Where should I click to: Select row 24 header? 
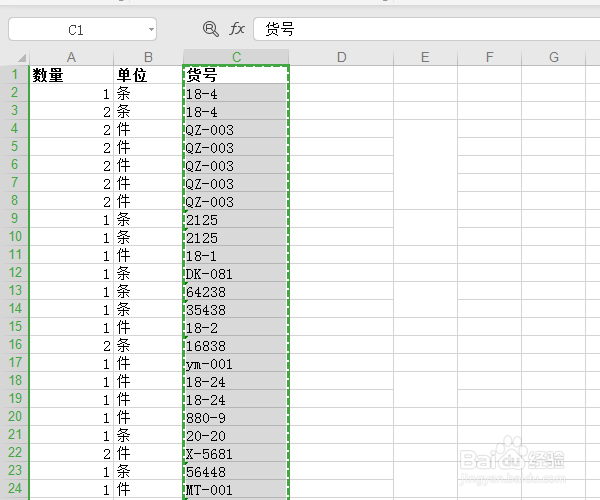tap(15, 488)
